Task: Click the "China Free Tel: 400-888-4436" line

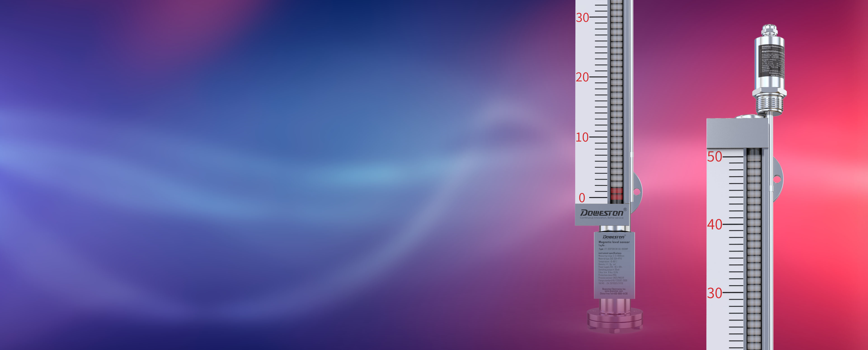Action: (614, 294)
